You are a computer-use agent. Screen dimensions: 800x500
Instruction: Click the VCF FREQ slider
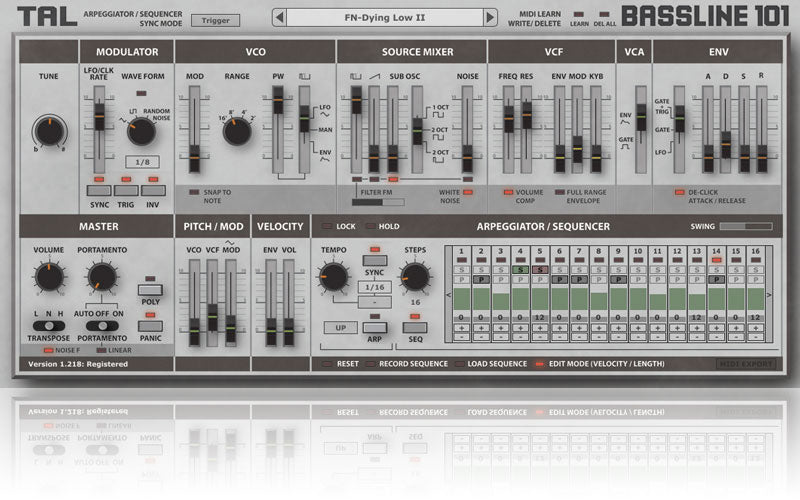[509, 119]
